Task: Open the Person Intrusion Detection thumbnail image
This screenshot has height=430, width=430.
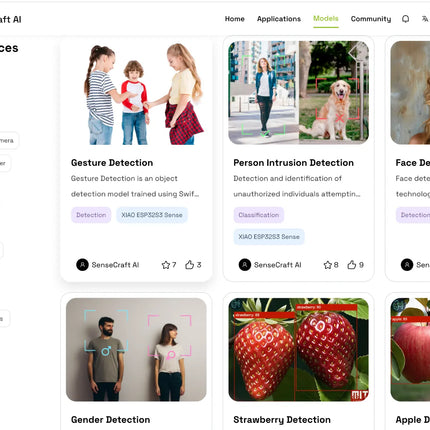Action: pyautogui.click(x=299, y=93)
